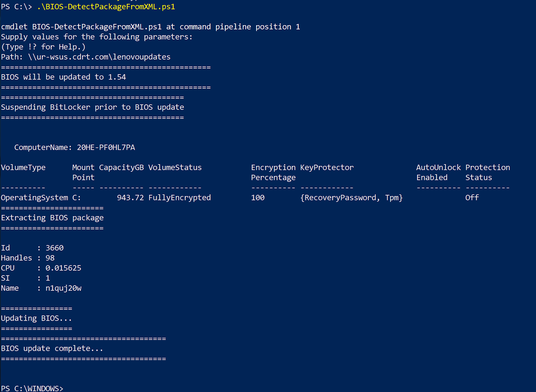
Task: Click the 'BIOS will be updated to 1.54' line
Action: [63, 77]
